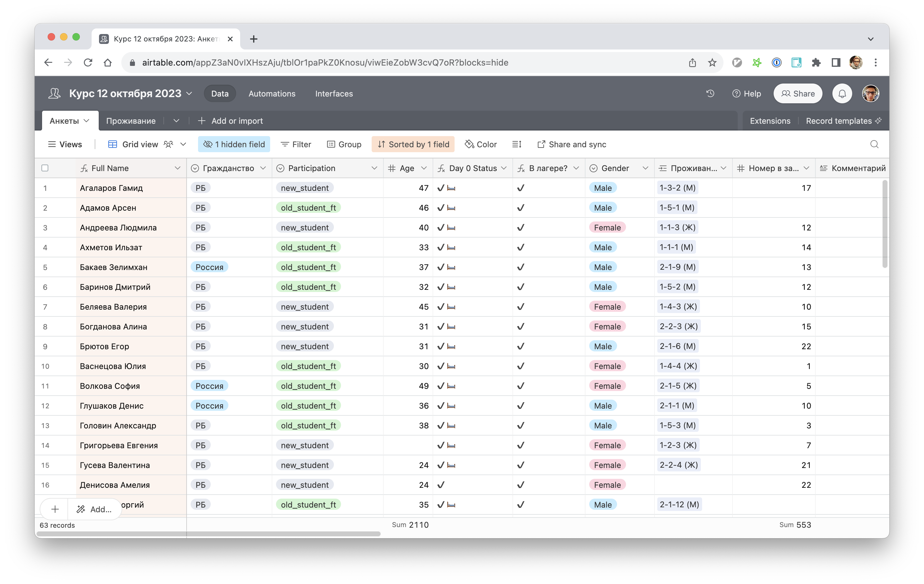The height and width of the screenshot is (584, 924).
Task: Bookmark this page with the star icon
Action: click(x=712, y=62)
